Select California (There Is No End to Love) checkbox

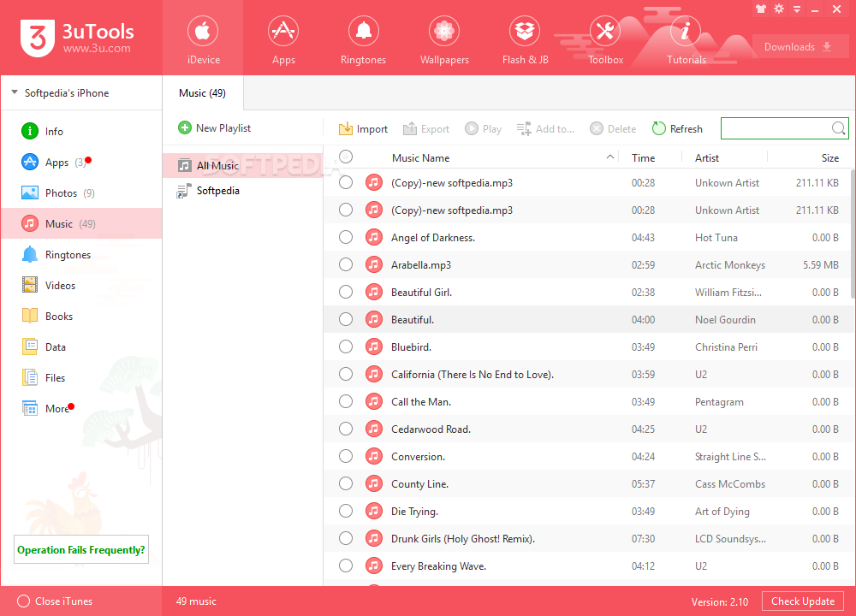pos(346,374)
